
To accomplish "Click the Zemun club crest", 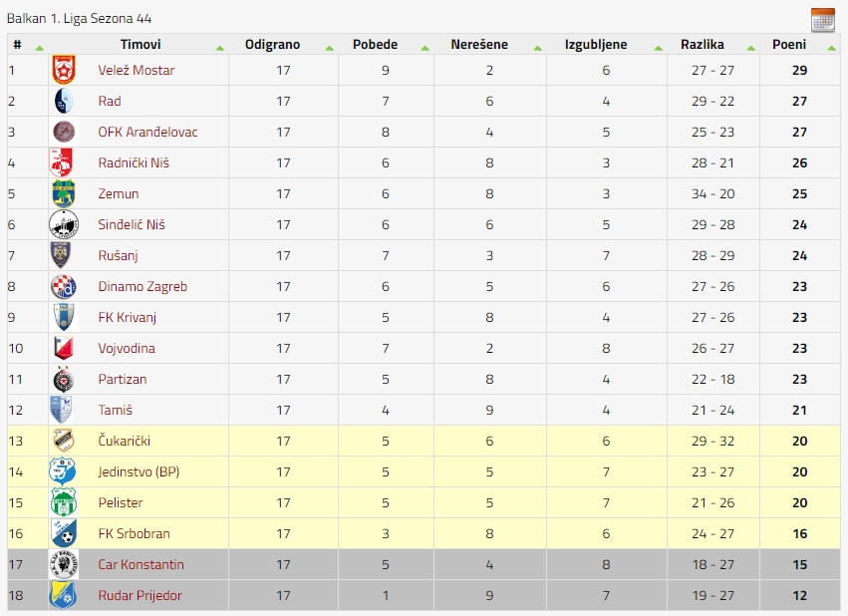I will click(64, 193).
